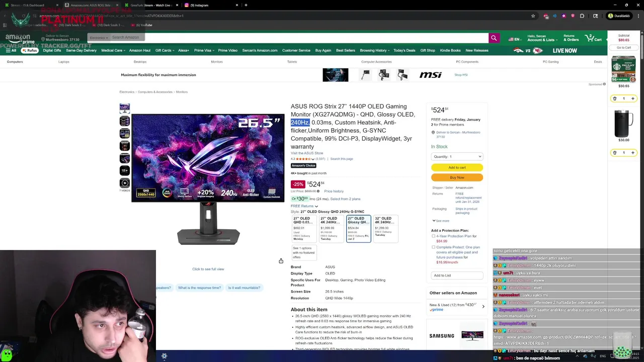Screen dimensions: 644x362
Task: Click the magenta Amazon search magnifier button
Action: 494,38
